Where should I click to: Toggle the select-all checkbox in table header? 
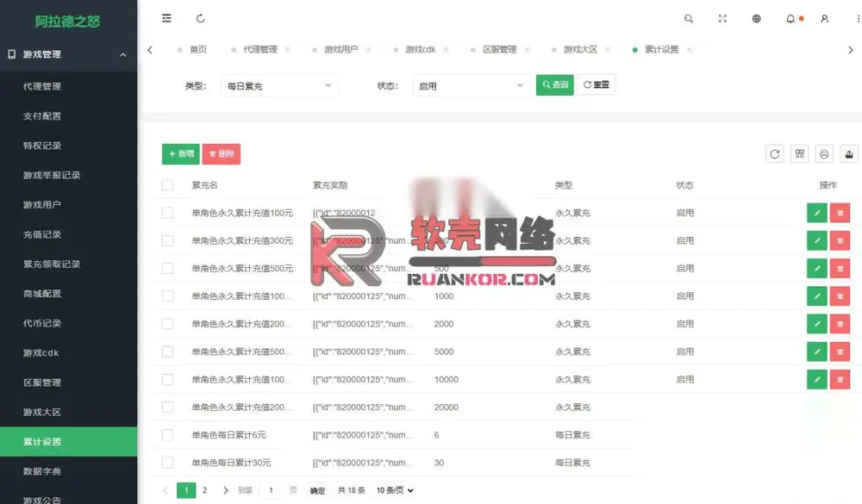click(x=168, y=185)
